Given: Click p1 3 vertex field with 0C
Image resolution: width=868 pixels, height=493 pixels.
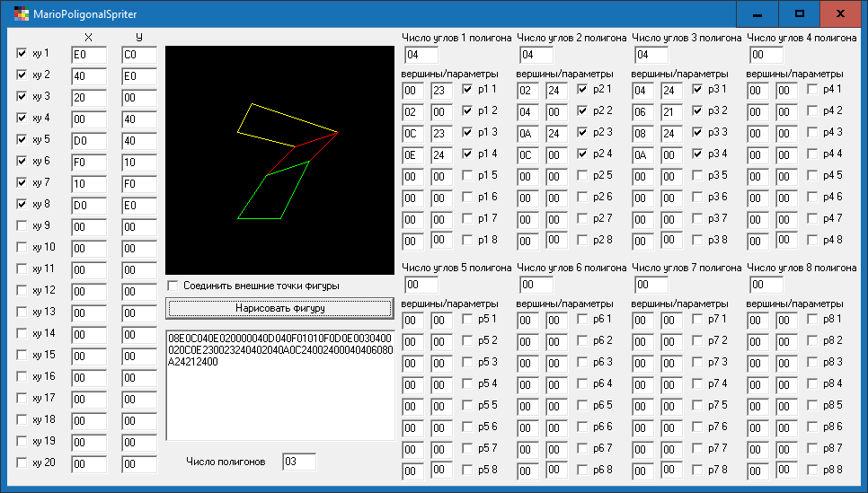Looking at the screenshot, I should (x=413, y=134).
